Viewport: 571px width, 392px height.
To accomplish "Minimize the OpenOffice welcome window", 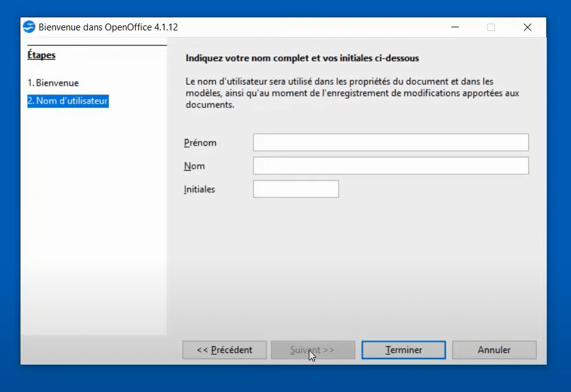I will [455, 27].
